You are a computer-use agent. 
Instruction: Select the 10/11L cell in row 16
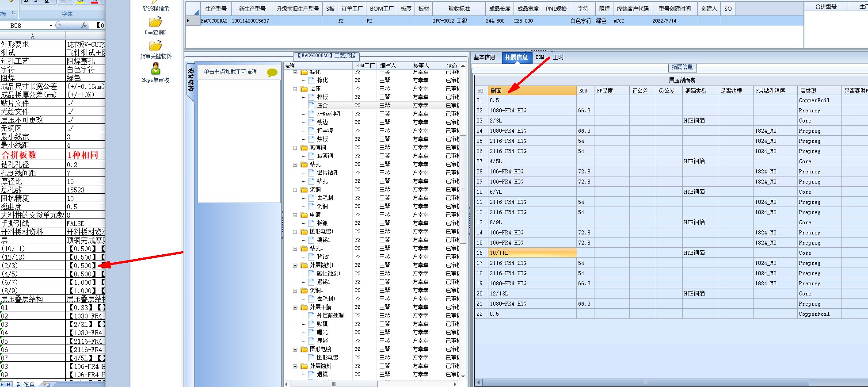pyautogui.click(x=532, y=253)
